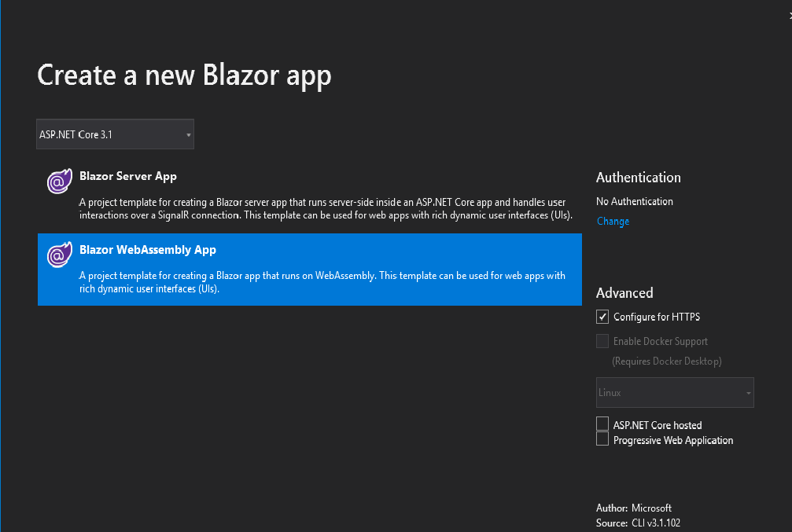Uncheck the Configure for HTTPS checkbox
792x532 pixels.
click(x=602, y=317)
